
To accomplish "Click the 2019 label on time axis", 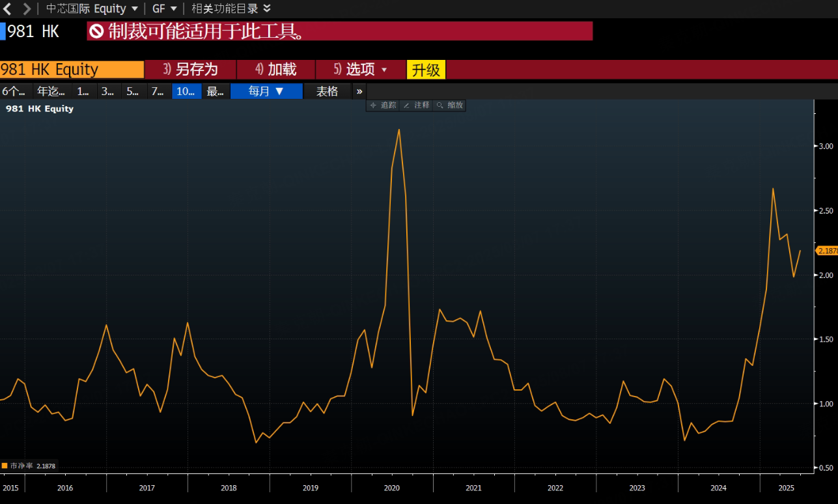I will point(310,488).
